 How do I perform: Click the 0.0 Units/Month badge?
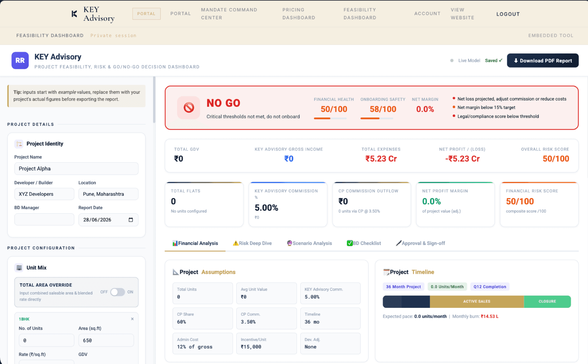tap(447, 287)
